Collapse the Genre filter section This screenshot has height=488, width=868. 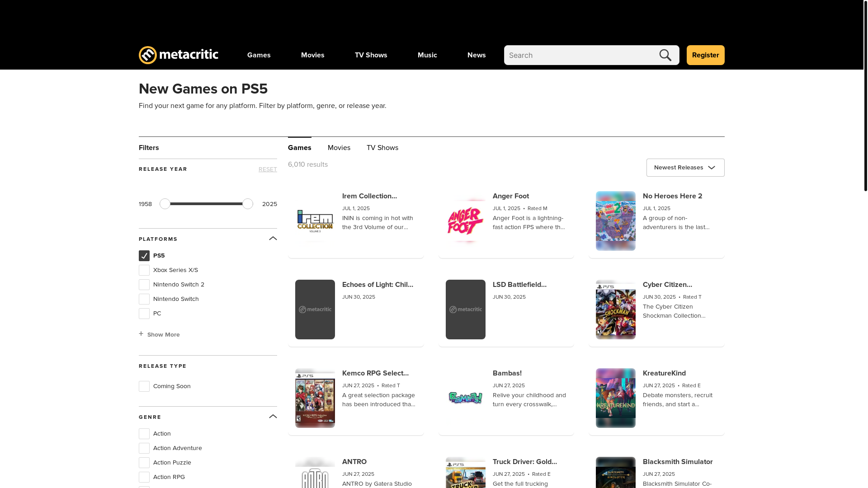click(273, 417)
